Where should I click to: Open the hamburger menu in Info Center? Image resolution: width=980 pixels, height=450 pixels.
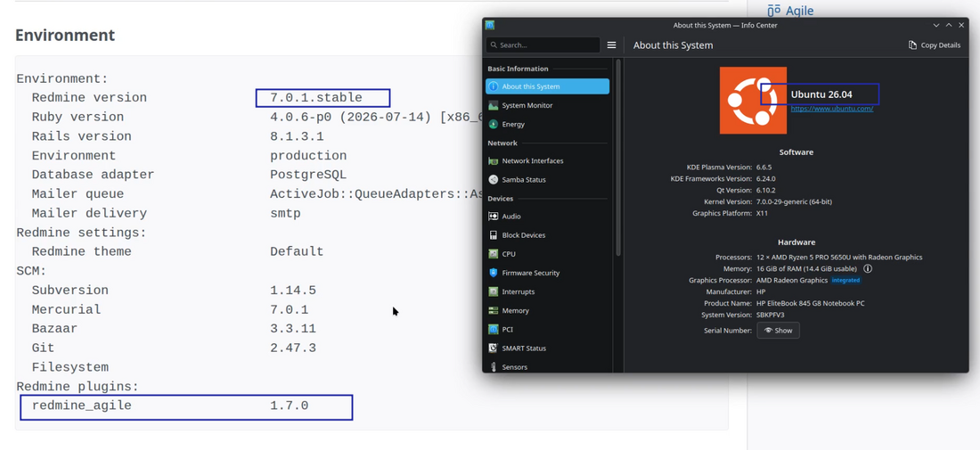coord(611,45)
